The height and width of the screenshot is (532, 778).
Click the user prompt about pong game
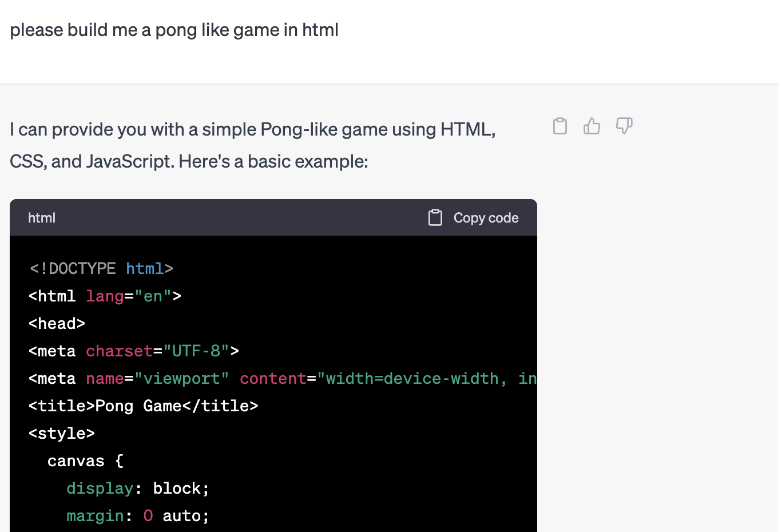tap(174, 30)
